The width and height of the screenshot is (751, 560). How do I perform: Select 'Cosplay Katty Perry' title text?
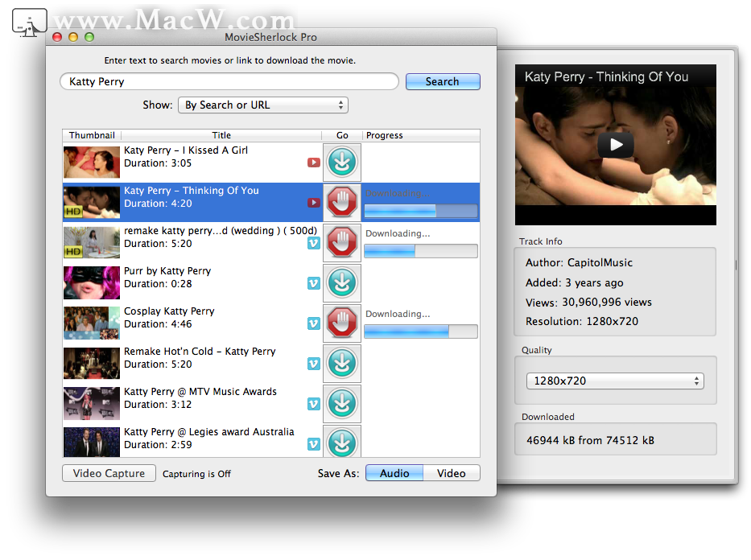click(x=169, y=311)
